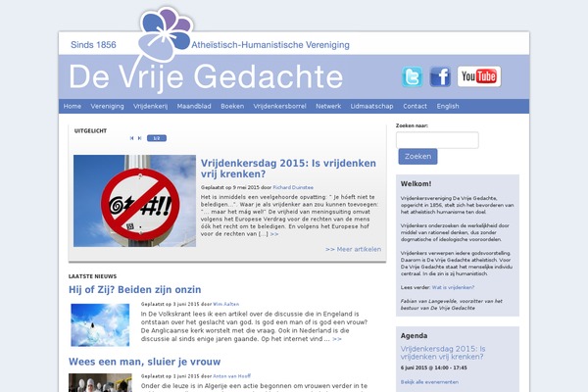Open the YouTube channel icon

click(479, 76)
